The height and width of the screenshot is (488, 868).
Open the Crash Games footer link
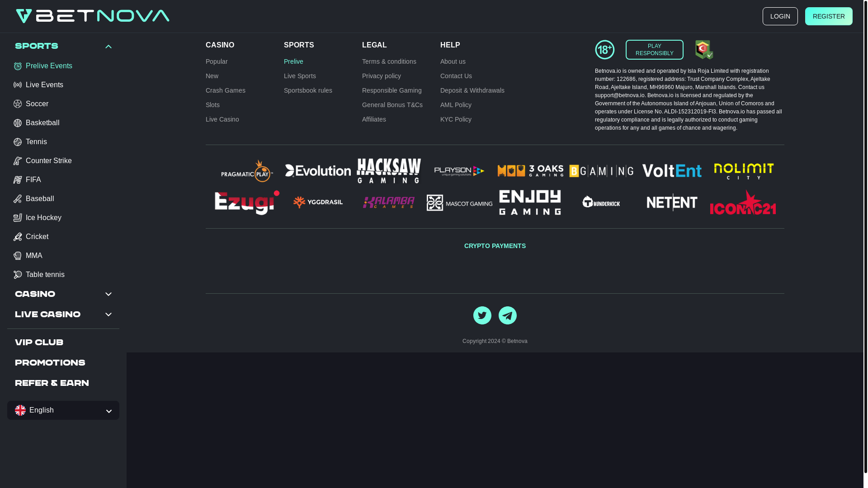(x=226, y=90)
